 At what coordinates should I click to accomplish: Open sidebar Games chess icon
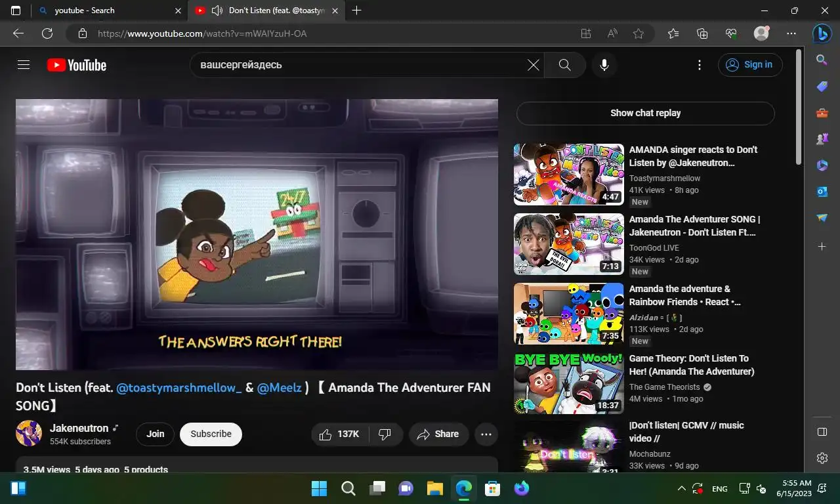coord(822,139)
